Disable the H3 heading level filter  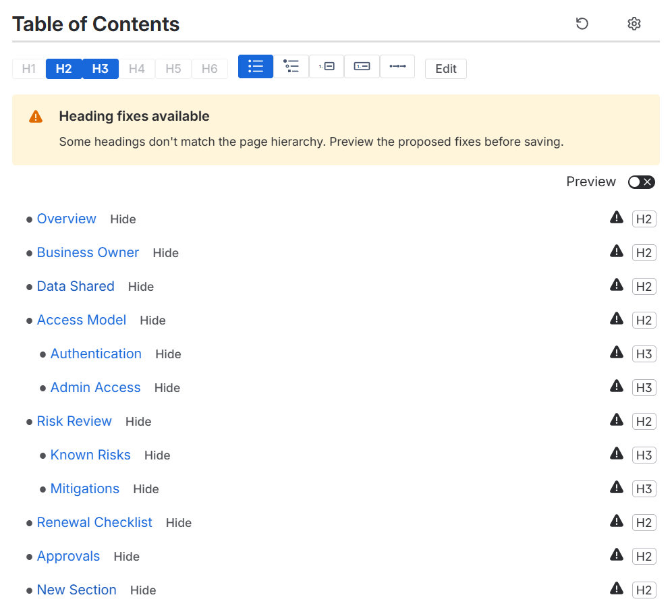101,69
